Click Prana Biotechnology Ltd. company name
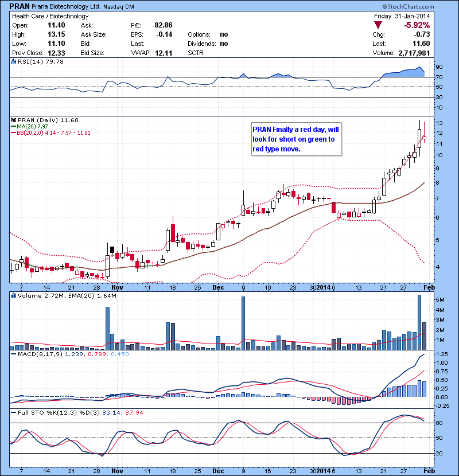Image resolution: width=459 pixels, height=476 pixels. pyautogui.click(x=66, y=6)
